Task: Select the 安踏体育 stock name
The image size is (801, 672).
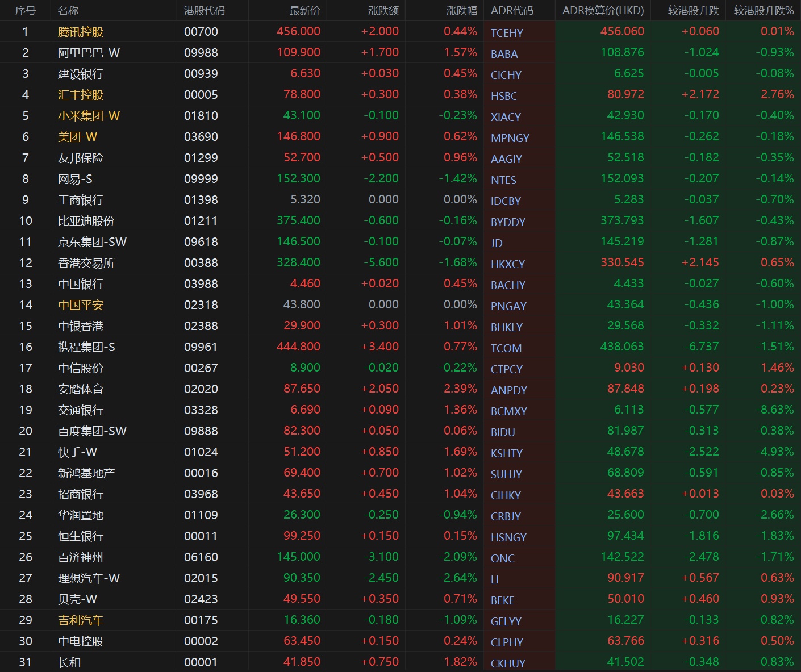Action: click(81, 389)
